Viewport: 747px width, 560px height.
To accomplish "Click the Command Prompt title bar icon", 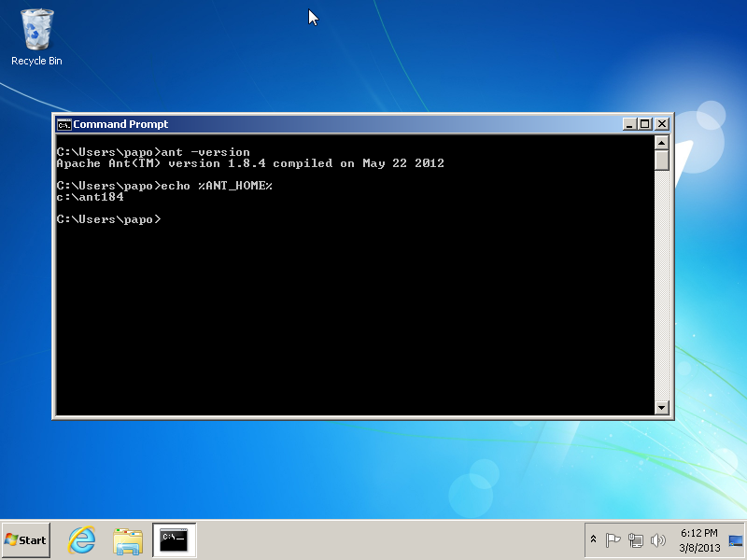I will (63, 125).
